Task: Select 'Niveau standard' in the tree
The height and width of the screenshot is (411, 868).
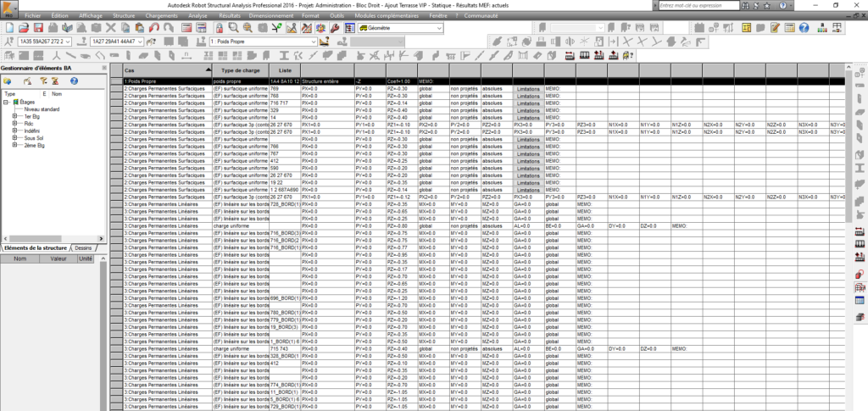Action: point(42,109)
